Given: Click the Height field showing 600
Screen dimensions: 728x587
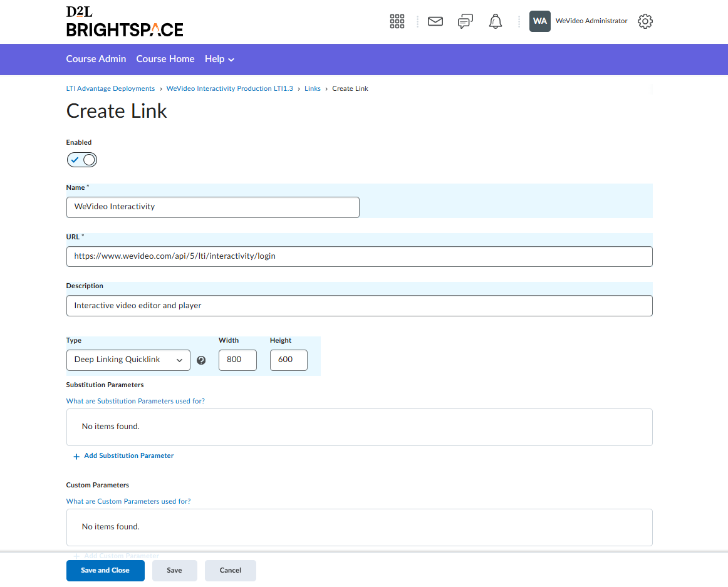Looking at the screenshot, I should coord(289,360).
